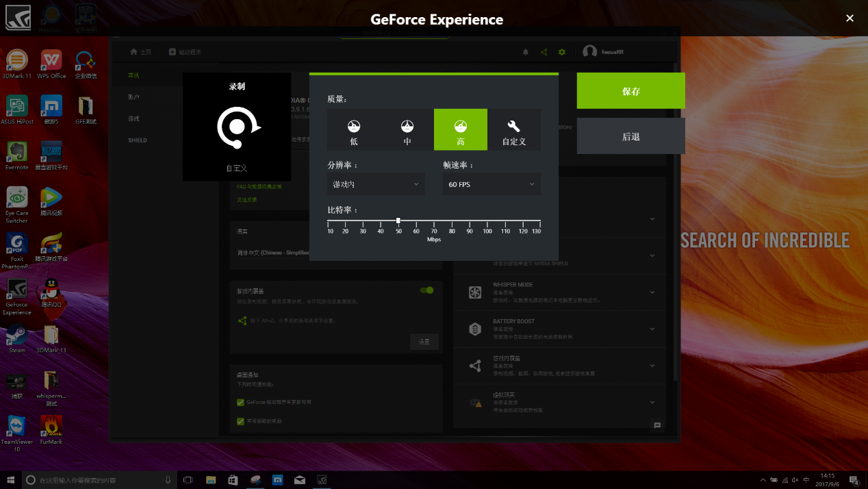The image size is (868, 489).
Task: Go to the 驱动程序 drivers tab
Action: 185,52
